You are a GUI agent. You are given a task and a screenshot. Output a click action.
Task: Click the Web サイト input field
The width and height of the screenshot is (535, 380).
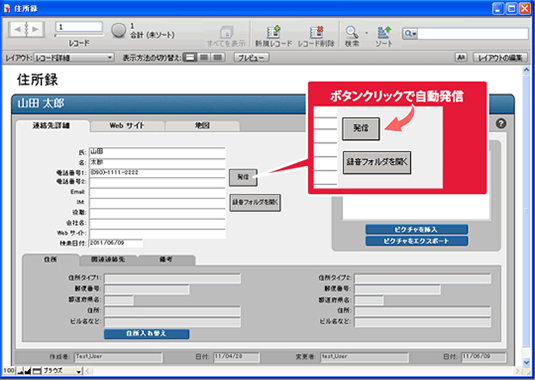(157, 234)
